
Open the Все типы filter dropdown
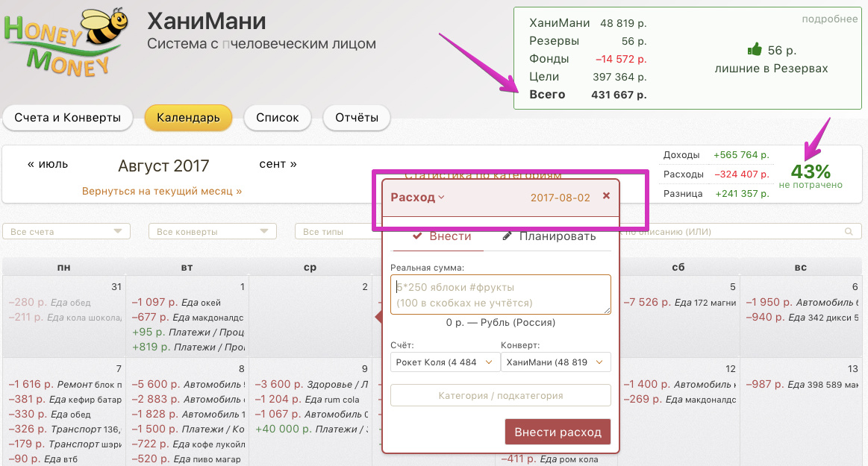[x=336, y=232]
